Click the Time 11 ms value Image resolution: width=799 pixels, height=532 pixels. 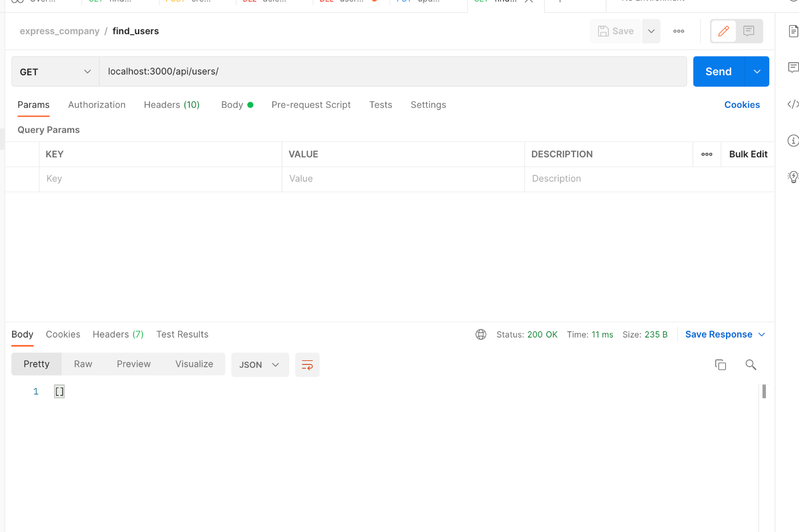pyautogui.click(x=602, y=335)
